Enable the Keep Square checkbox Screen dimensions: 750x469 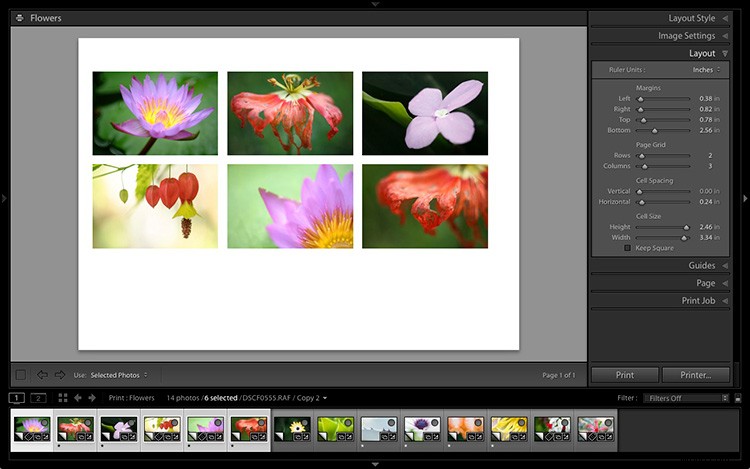(627, 248)
